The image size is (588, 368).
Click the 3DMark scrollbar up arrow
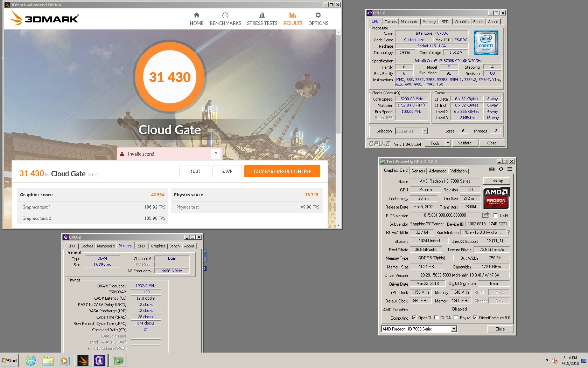click(338, 33)
